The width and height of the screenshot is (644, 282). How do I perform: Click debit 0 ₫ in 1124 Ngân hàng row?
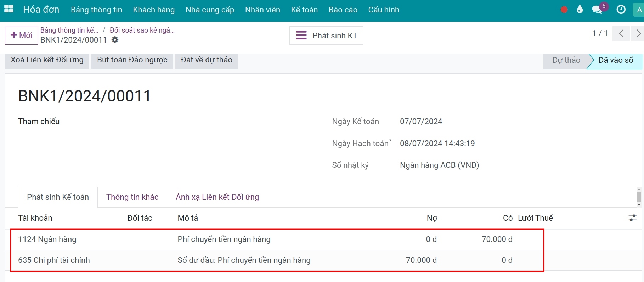click(x=431, y=239)
